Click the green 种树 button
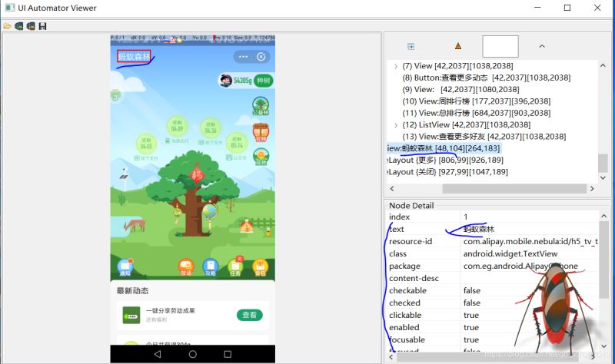Image resolution: width=615 pixels, height=364 pixels. point(263,81)
